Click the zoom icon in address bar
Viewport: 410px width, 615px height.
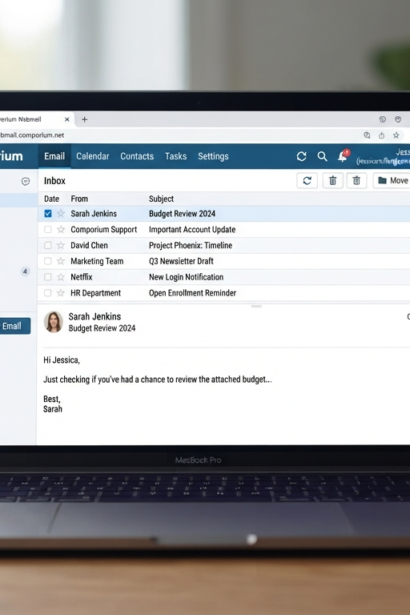tap(367, 135)
